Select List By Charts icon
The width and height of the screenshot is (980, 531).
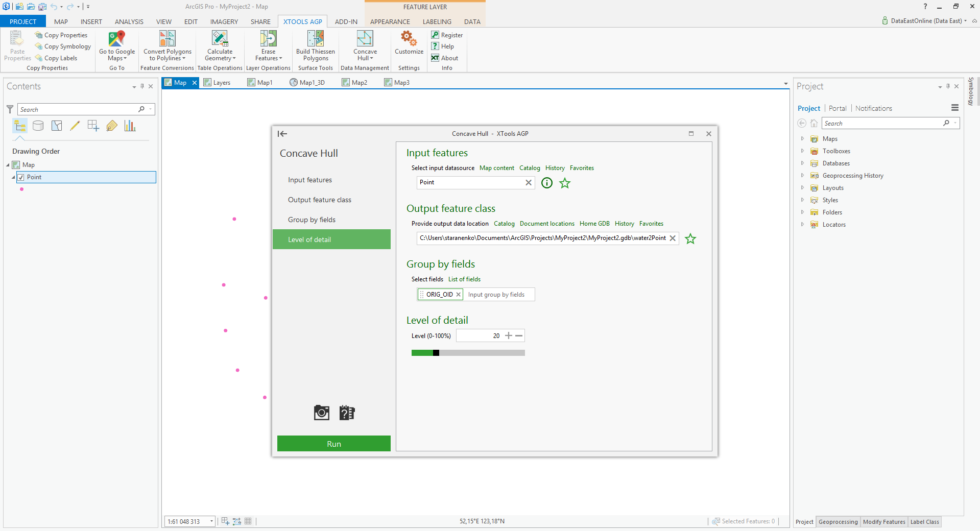click(x=130, y=126)
